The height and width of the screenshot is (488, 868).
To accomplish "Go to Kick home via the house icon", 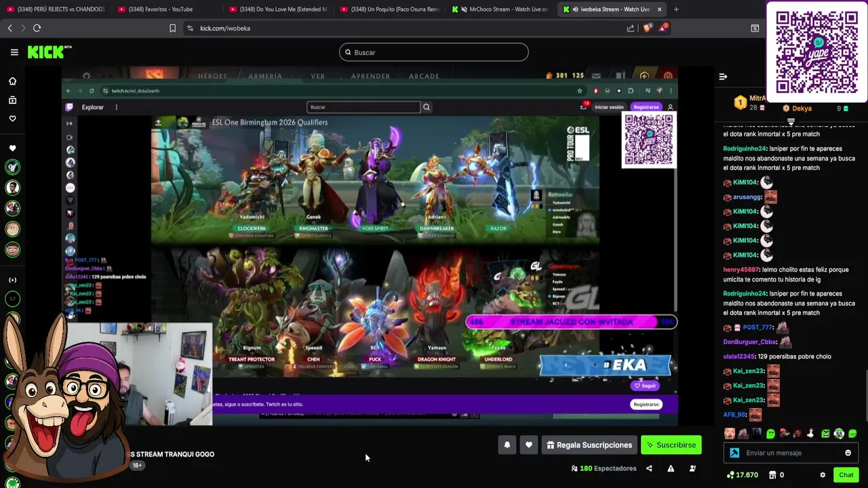I will pos(12,81).
